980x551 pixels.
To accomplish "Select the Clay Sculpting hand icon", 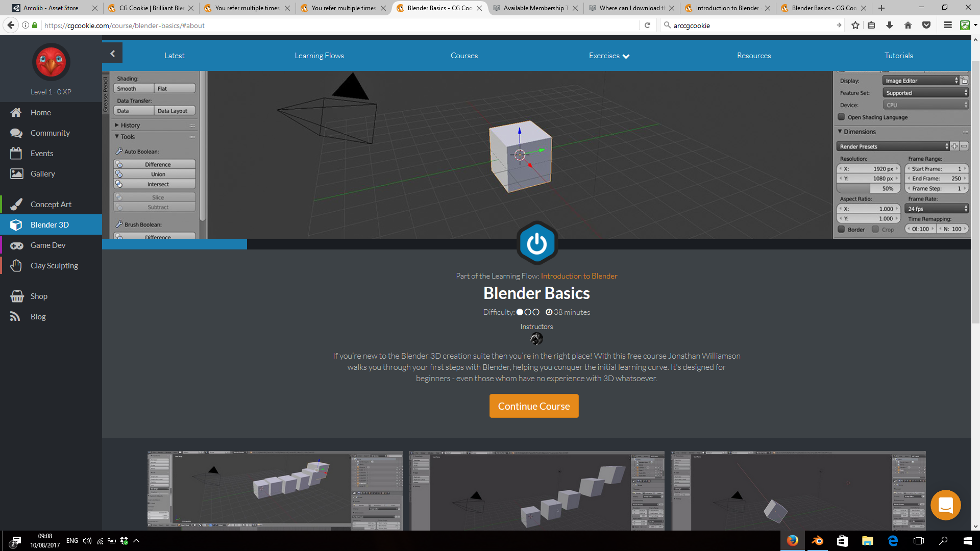I will [x=16, y=266].
